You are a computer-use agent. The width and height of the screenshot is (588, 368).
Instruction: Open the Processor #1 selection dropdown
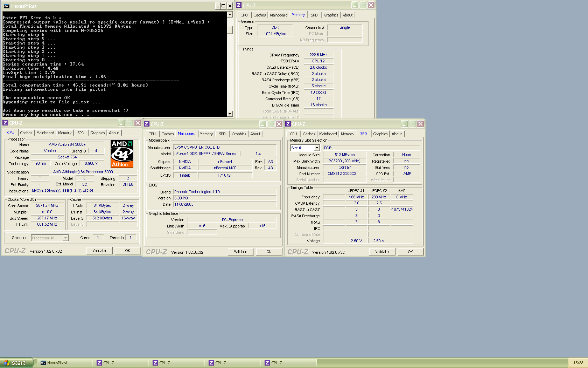[x=65, y=238]
